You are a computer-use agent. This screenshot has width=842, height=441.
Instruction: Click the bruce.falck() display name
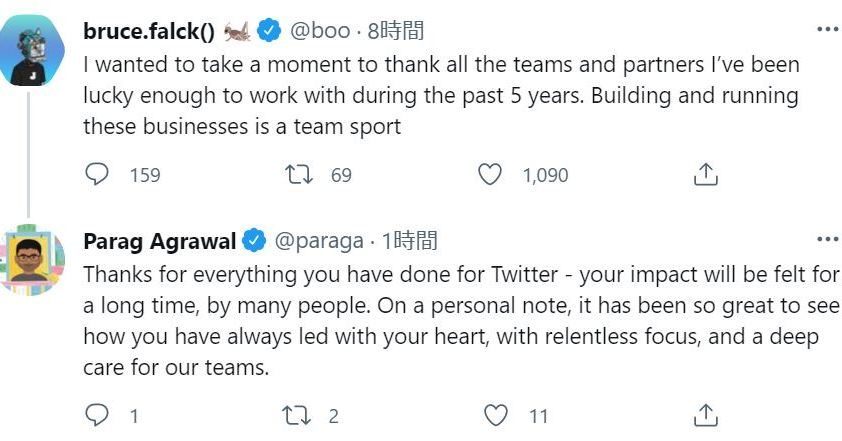pos(149,31)
